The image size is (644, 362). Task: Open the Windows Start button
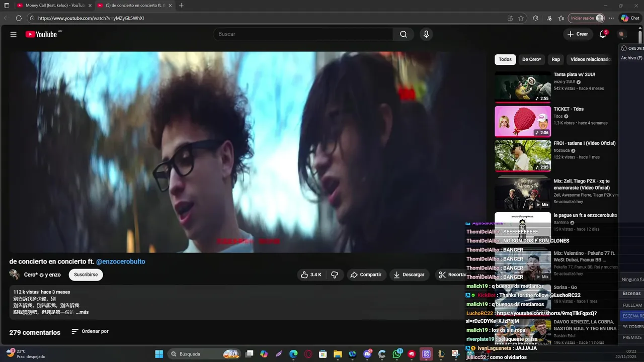pos(159,354)
